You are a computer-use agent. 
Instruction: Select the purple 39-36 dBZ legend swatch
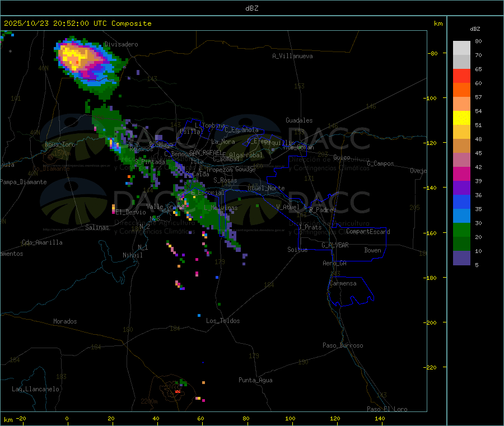(461, 188)
